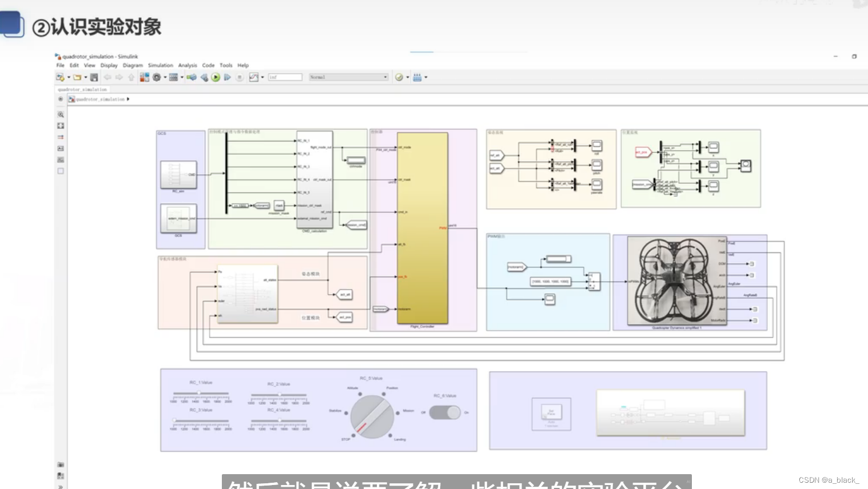Screen dimensions: 868x489
Task: Click the Area box palette icon
Action: [x=61, y=171]
